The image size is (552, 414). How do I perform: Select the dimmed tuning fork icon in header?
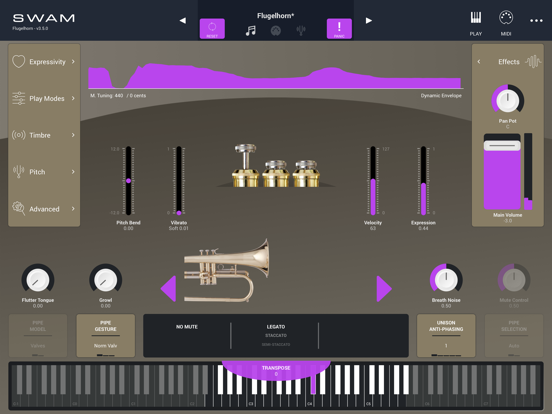coord(301,31)
